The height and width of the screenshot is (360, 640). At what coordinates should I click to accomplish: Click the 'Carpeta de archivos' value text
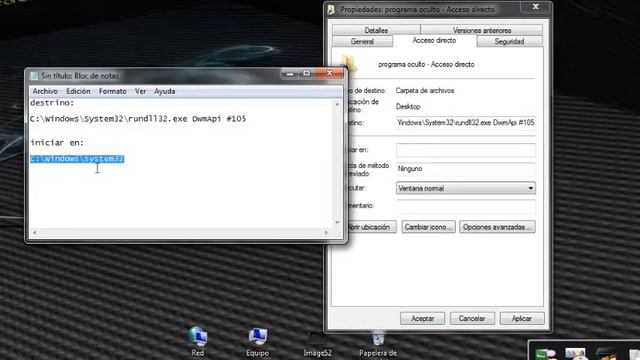tap(424, 91)
